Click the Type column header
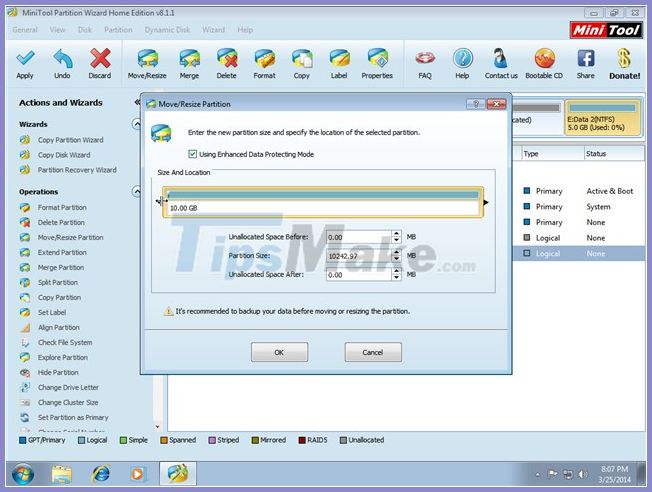652x492 pixels. tap(553, 153)
